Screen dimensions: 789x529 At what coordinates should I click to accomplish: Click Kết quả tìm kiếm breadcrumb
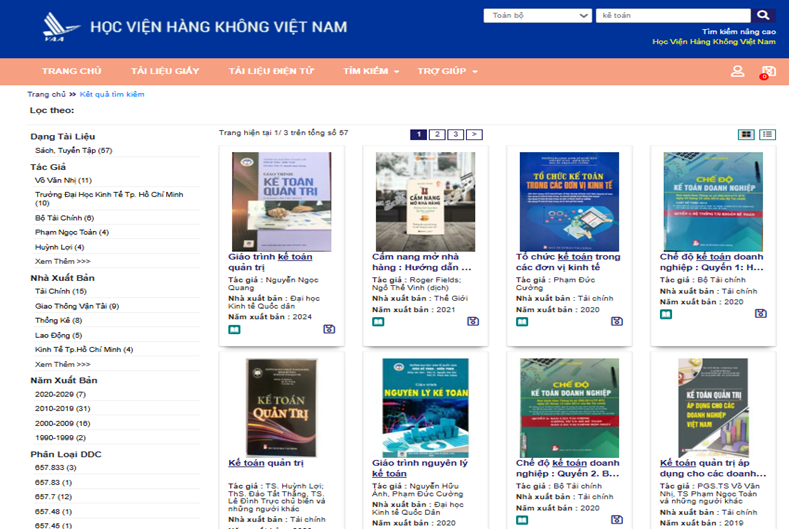(112, 94)
